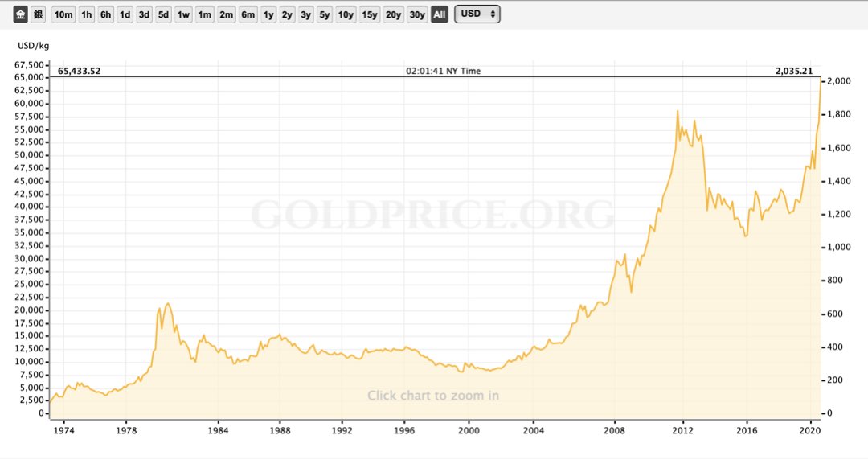868x460 pixels.
Task: Click the 'Click chart to zoom in' text
Action: coord(433,395)
